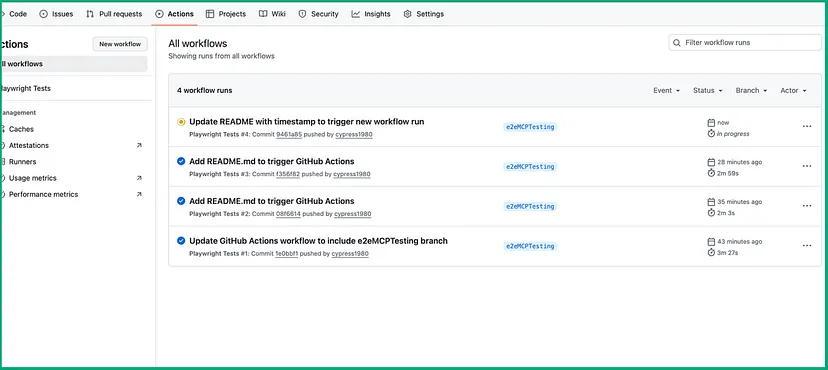Open the Insights tab
The image size is (828, 370).
click(371, 14)
